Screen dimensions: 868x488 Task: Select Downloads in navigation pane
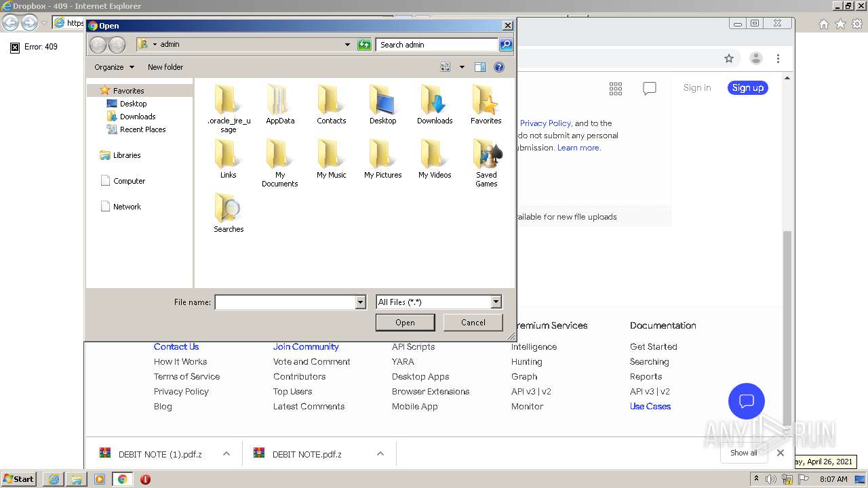pyautogui.click(x=138, y=117)
